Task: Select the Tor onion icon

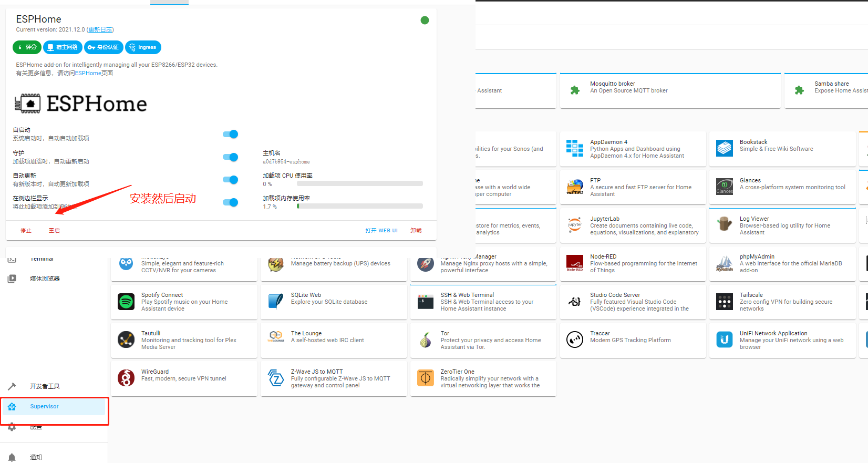Action: click(x=425, y=340)
